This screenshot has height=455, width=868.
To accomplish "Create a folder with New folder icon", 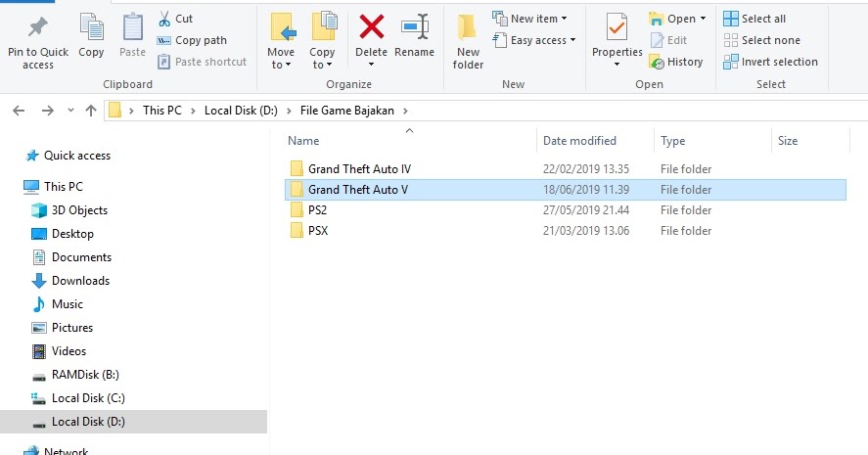I will coord(467,27).
